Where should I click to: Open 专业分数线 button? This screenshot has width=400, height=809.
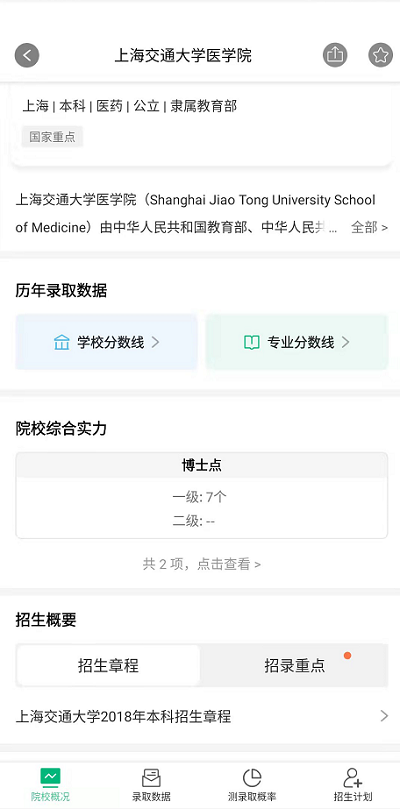[297, 343]
